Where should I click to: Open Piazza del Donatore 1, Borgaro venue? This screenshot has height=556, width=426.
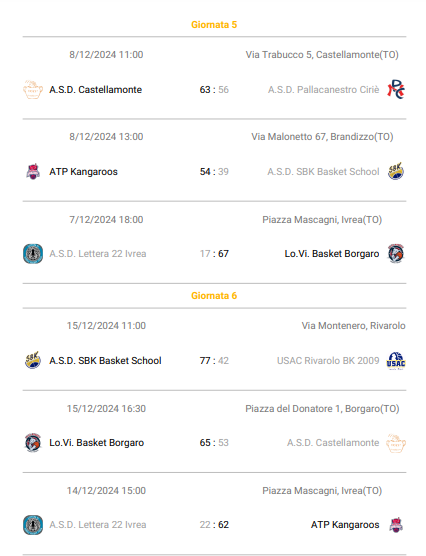pos(322,409)
